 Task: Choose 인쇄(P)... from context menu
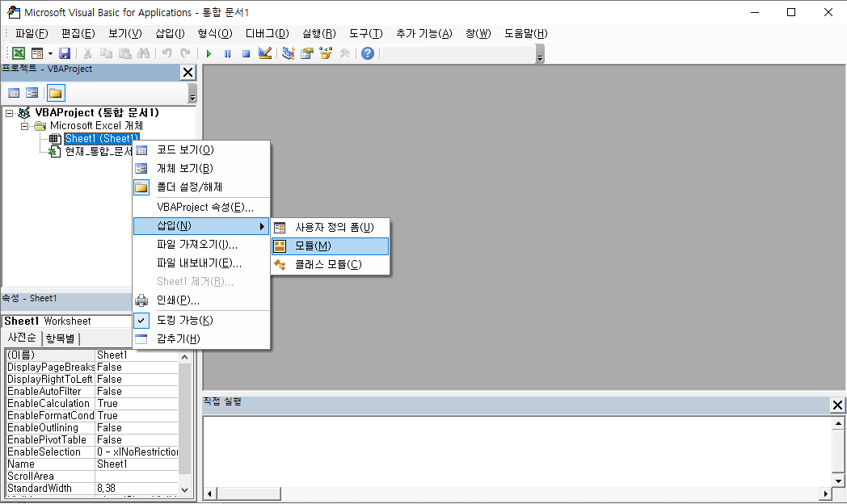click(201, 300)
